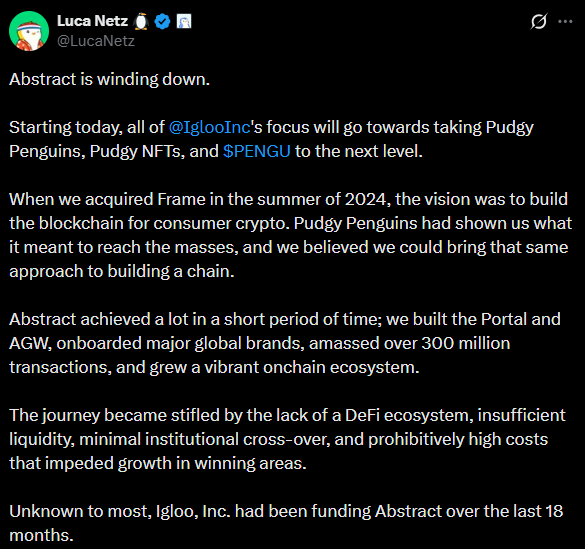Click the square penguin affiliate badge

184,21
